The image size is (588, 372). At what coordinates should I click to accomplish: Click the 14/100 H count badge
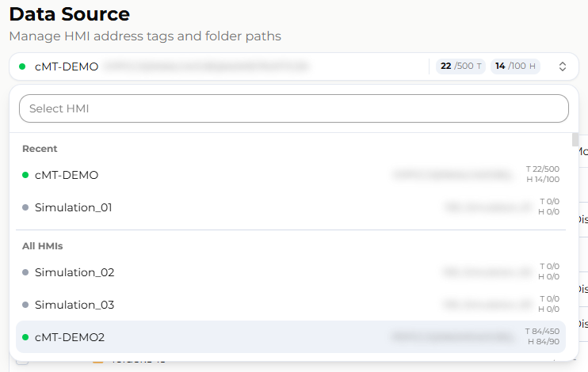515,66
